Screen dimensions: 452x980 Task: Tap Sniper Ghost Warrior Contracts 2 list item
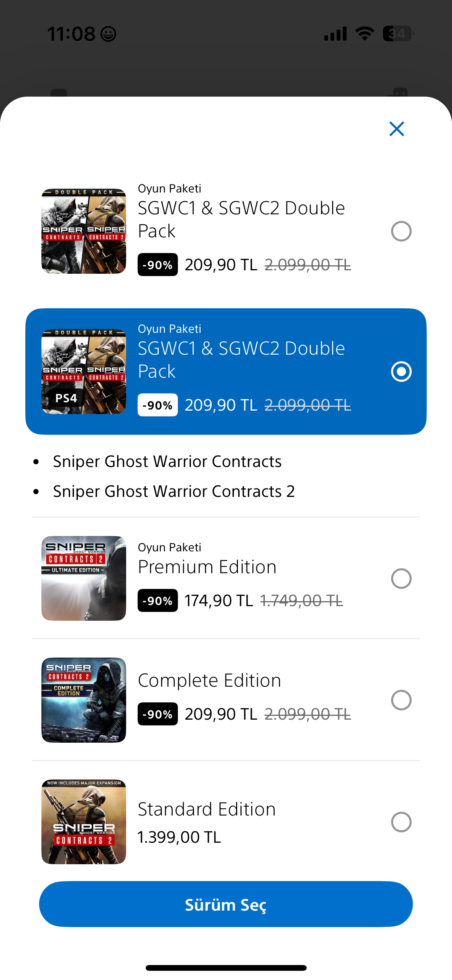pos(174,491)
